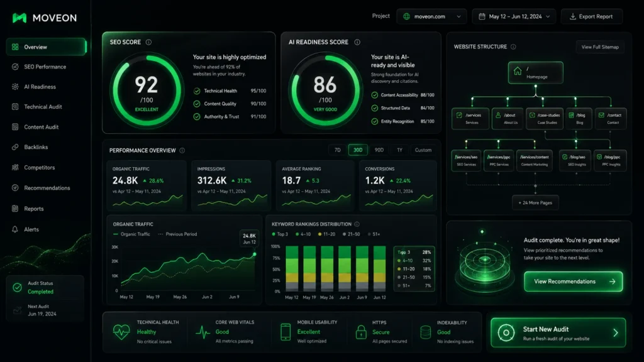Click the SEO score 92 circular gauge
The image size is (644, 362).
147,90
